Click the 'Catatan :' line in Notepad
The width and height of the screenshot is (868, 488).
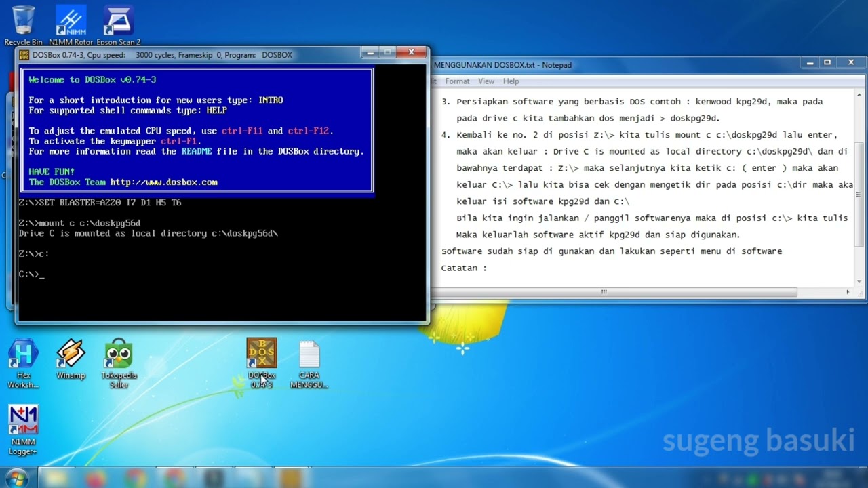(x=464, y=268)
